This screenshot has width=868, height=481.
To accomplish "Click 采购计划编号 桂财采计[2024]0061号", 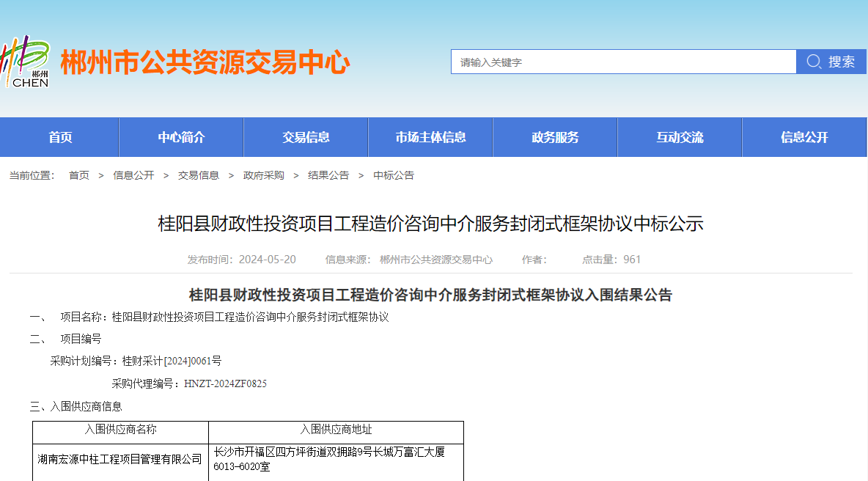I will [136, 361].
